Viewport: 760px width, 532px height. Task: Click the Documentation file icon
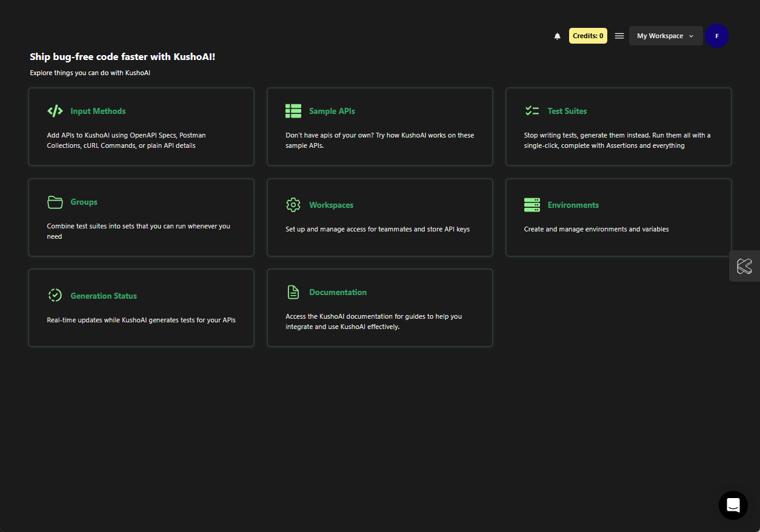pos(293,292)
